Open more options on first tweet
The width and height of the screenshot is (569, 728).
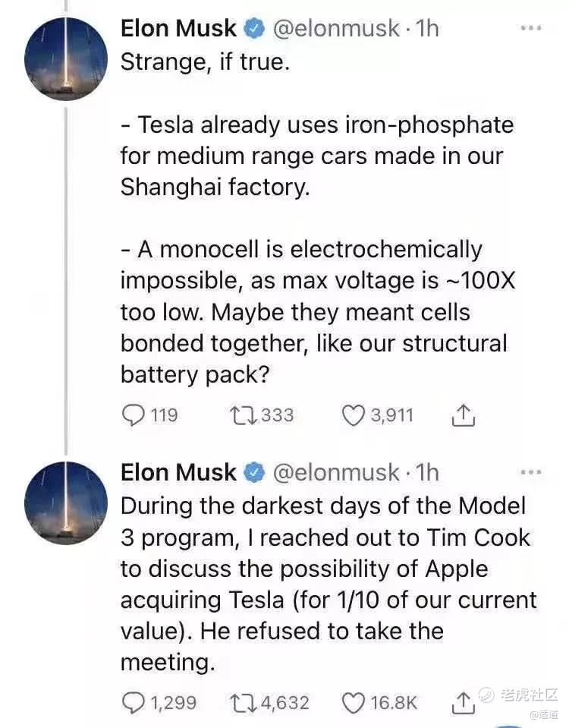[531, 28]
